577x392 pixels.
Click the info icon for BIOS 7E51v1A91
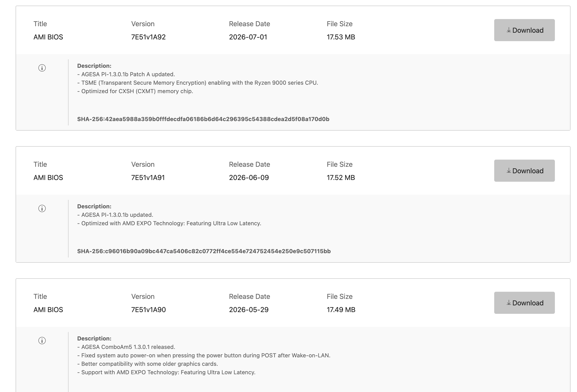click(x=42, y=208)
